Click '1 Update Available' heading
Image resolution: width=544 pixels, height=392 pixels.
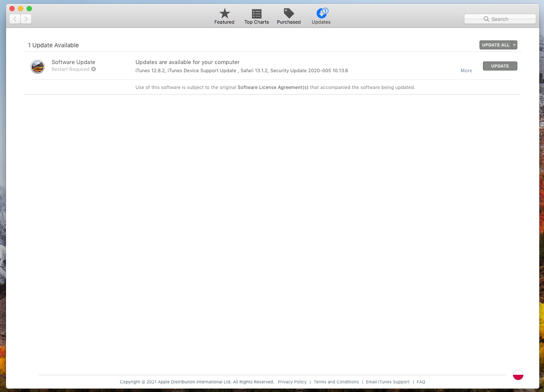53,45
